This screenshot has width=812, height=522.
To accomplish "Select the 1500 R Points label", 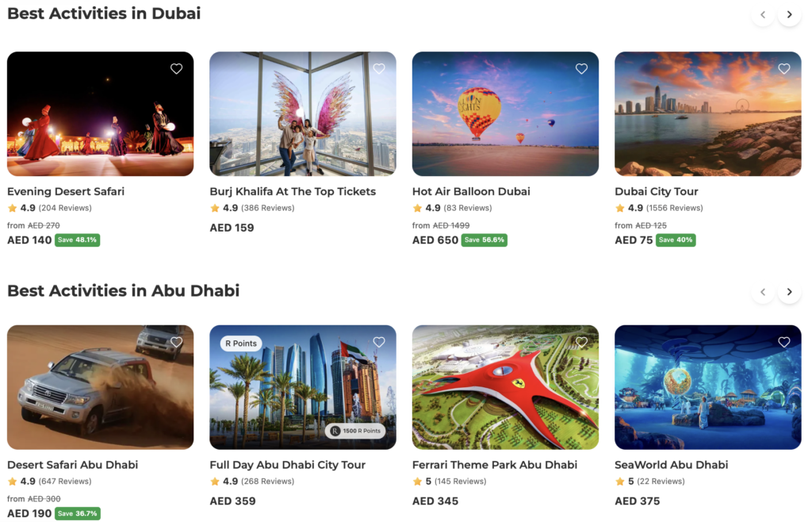I will click(x=356, y=431).
